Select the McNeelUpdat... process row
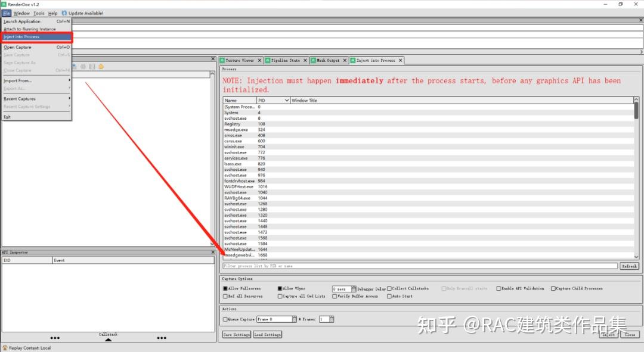The height and width of the screenshot is (352, 644). [428, 250]
